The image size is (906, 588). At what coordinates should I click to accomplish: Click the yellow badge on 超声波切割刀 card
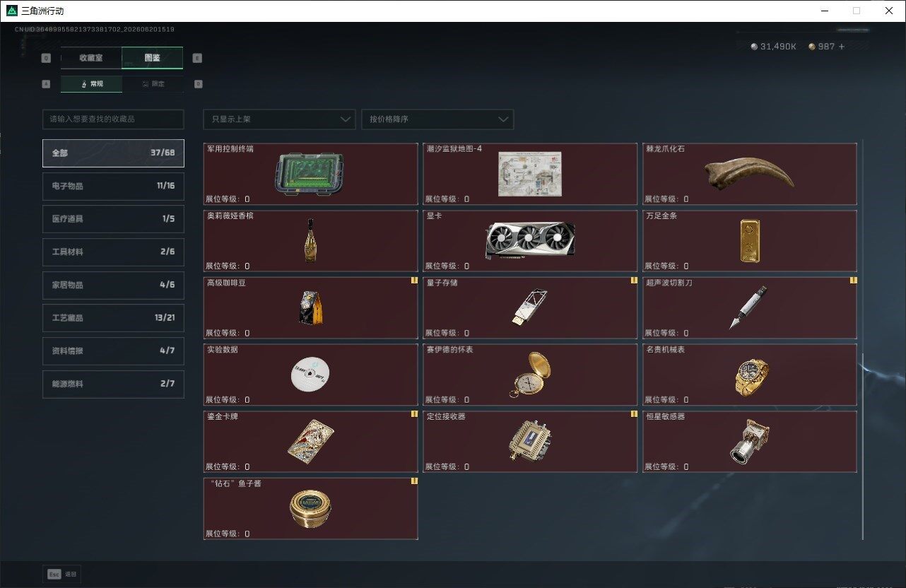tap(853, 281)
